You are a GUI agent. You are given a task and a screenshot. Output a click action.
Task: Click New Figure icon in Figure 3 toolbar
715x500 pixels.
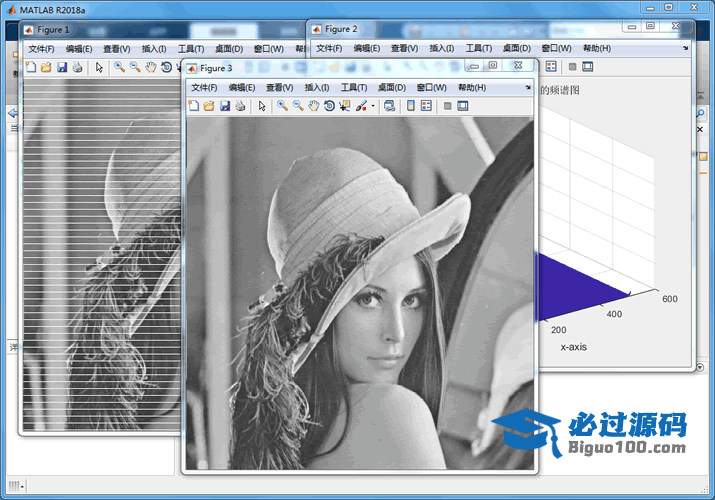(x=194, y=106)
